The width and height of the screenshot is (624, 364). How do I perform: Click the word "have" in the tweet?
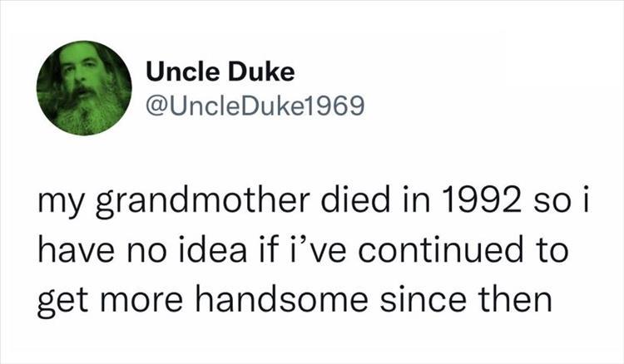coord(67,250)
